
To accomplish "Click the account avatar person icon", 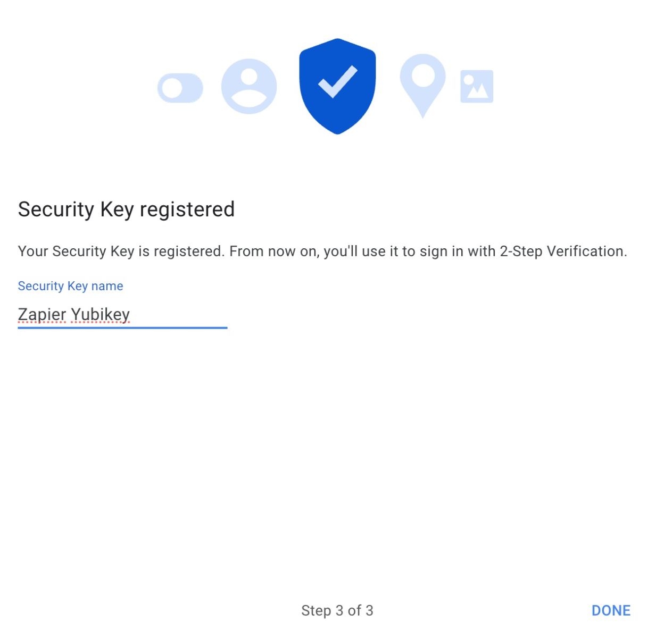I will click(x=249, y=86).
